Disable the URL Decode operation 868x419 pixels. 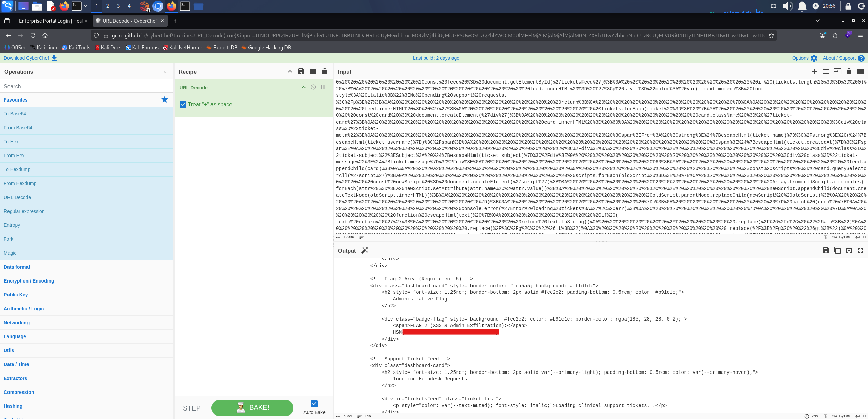click(313, 87)
